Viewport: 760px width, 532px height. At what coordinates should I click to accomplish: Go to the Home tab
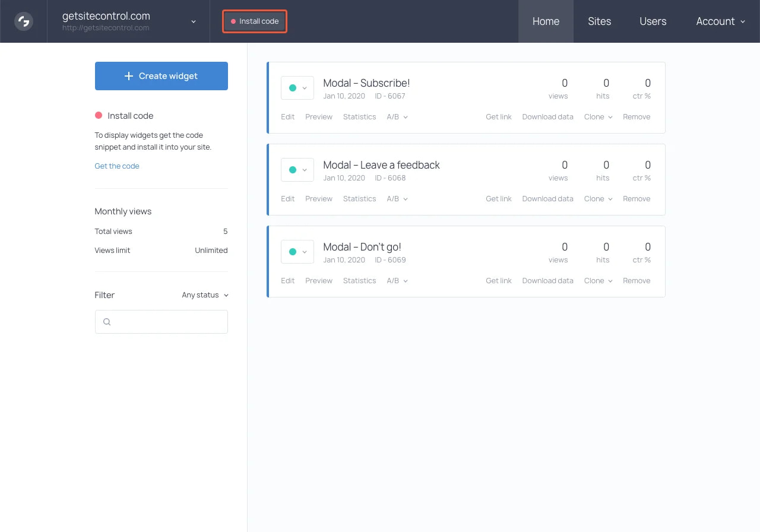(x=546, y=21)
